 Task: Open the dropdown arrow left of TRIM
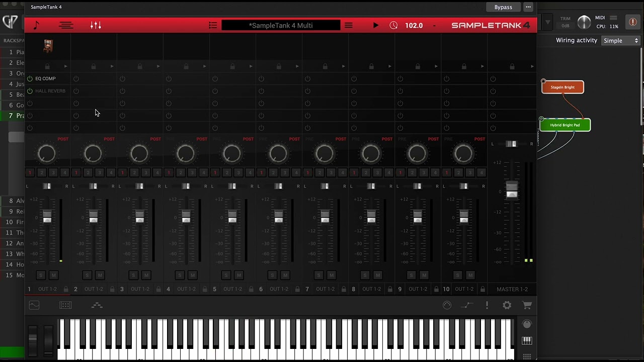[x=548, y=22]
